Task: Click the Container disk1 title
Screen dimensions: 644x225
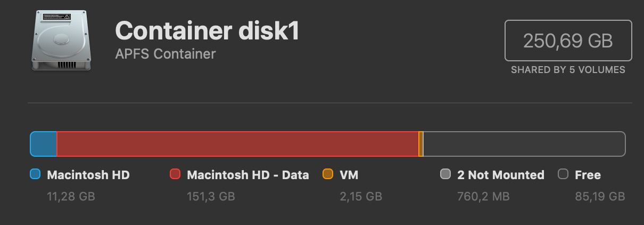Action: coord(208,31)
